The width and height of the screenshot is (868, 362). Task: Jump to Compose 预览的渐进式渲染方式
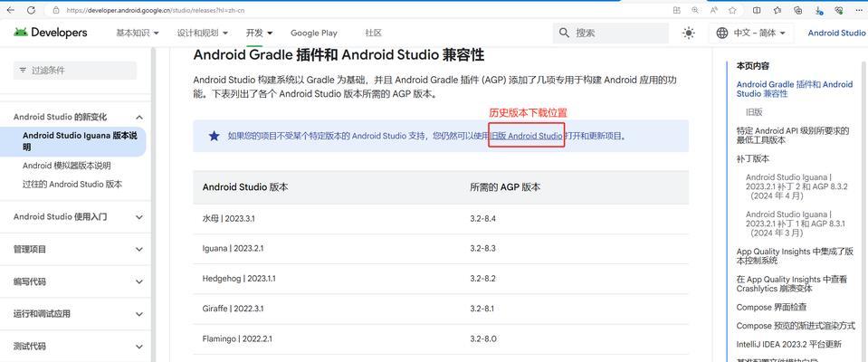coord(796,326)
